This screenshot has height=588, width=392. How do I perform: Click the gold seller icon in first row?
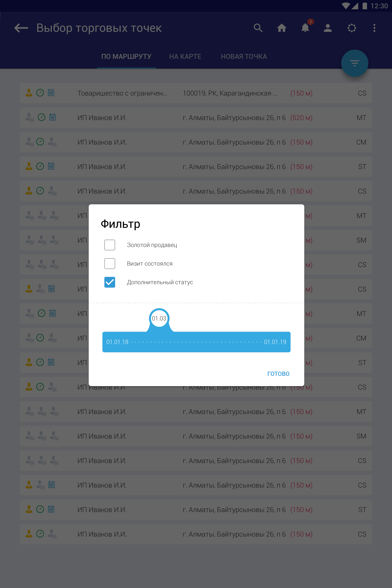29,93
